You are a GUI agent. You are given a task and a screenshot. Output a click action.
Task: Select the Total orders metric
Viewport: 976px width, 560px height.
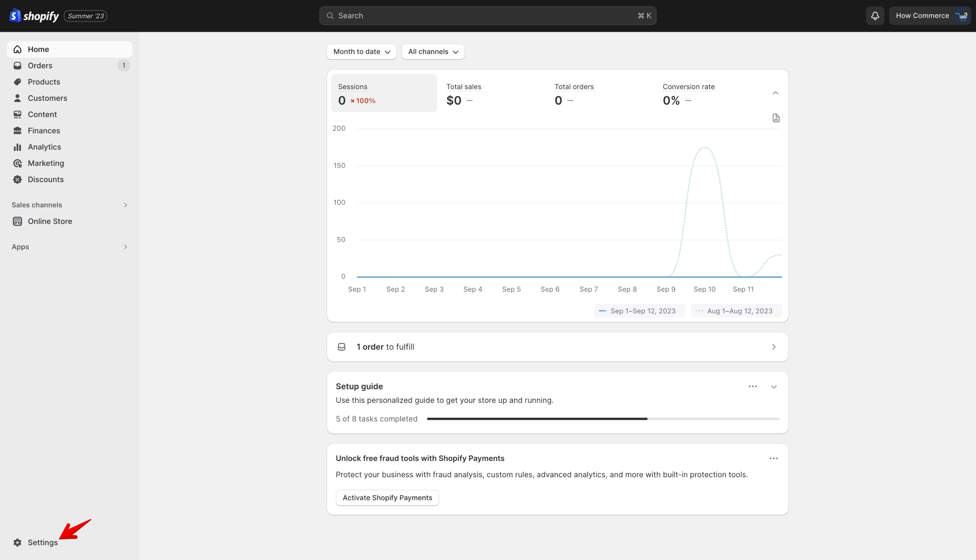[600, 93]
